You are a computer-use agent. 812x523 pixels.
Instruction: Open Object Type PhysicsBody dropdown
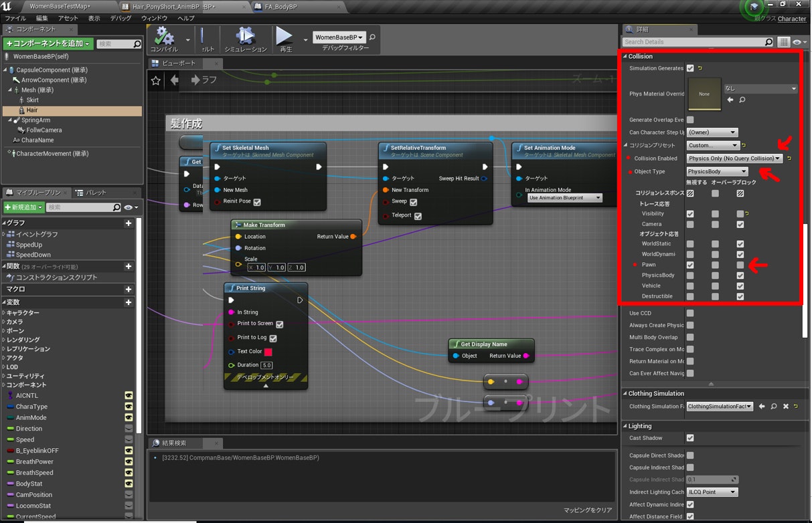click(718, 172)
